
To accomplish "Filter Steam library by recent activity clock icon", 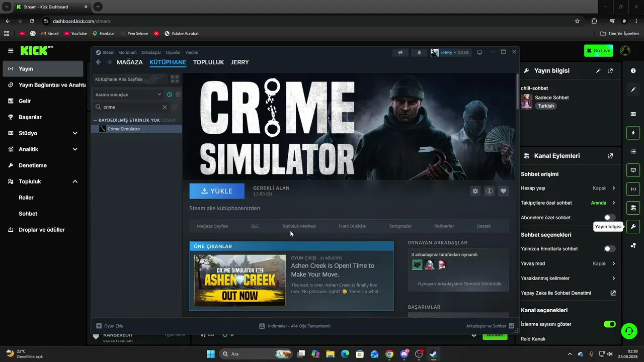I will (170, 95).
